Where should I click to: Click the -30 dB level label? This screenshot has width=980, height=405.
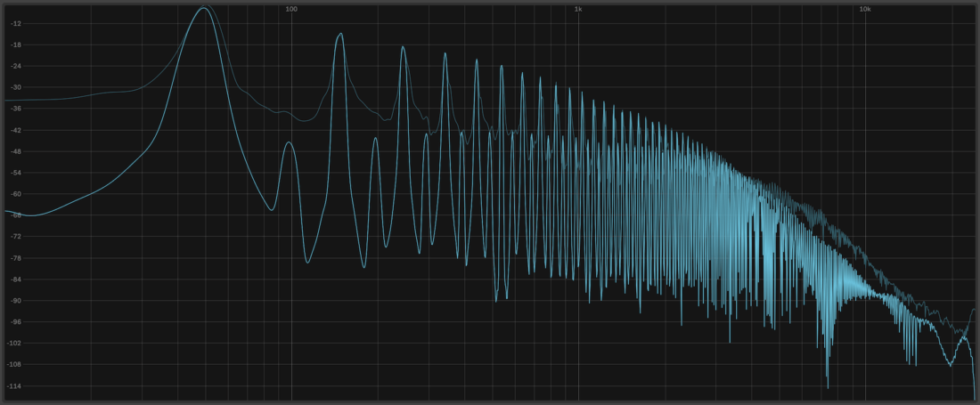pyautogui.click(x=16, y=87)
